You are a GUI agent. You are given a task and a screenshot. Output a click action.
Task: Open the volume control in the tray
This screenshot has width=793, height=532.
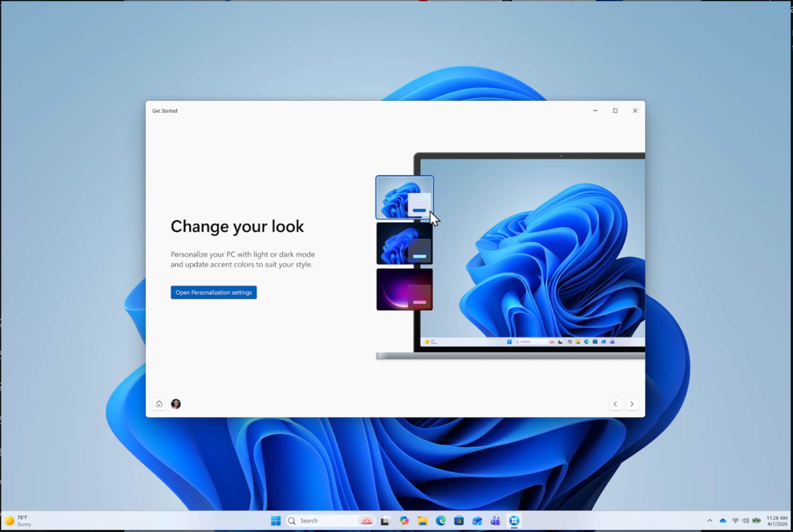pyautogui.click(x=746, y=521)
